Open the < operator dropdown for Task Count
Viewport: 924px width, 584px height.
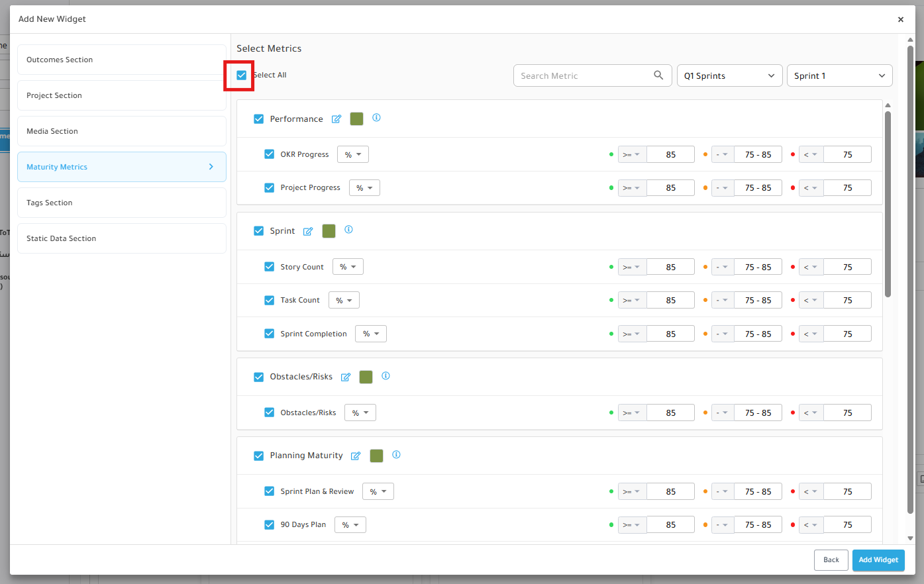tap(811, 301)
